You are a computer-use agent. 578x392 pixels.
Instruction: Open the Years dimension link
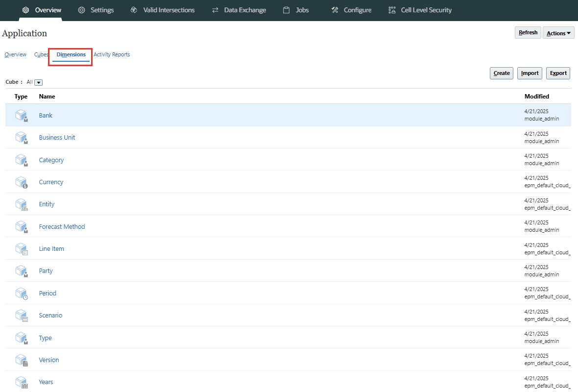tap(46, 382)
